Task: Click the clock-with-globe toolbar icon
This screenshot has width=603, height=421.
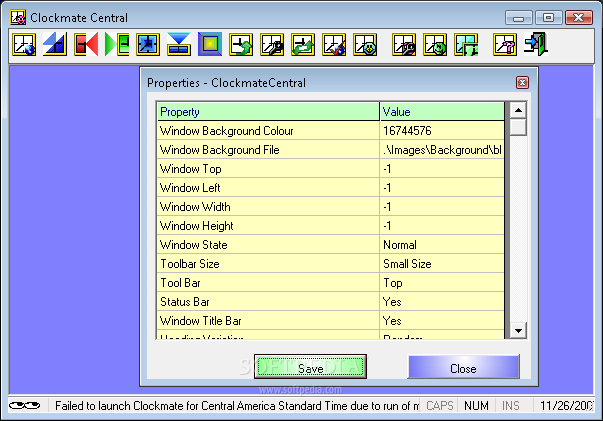Action: (24, 45)
